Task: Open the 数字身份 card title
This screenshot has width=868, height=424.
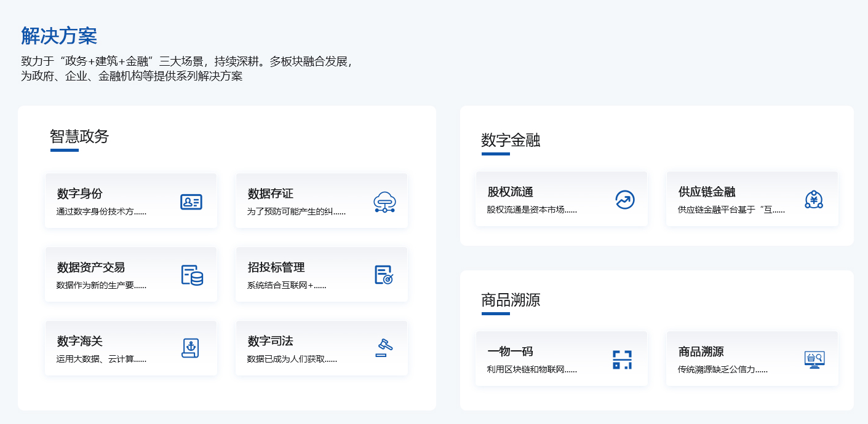Action: (x=80, y=194)
